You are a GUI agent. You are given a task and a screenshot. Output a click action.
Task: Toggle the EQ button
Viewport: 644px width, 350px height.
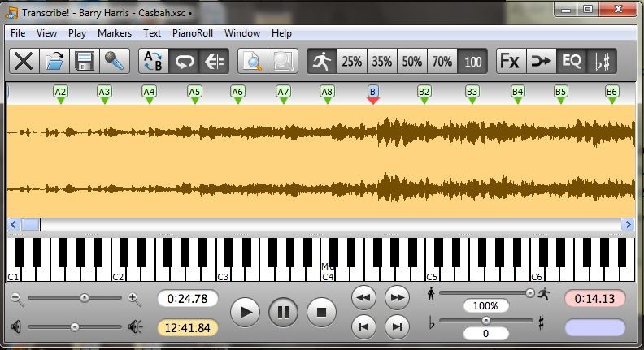click(572, 62)
